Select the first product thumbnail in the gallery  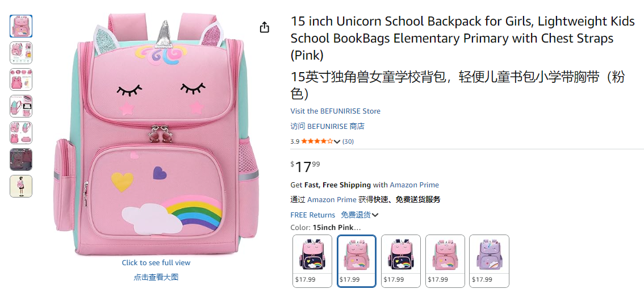pyautogui.click(x=21, y=26)
